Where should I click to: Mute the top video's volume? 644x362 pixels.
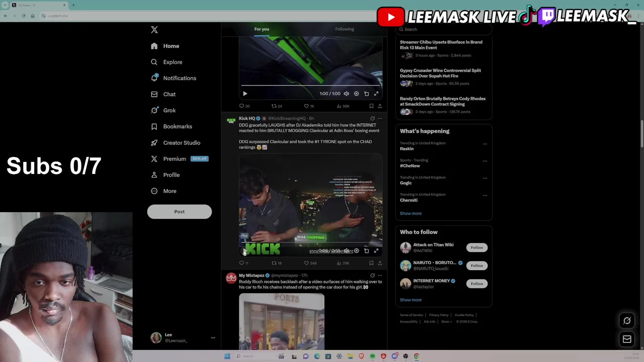point(346,94)
